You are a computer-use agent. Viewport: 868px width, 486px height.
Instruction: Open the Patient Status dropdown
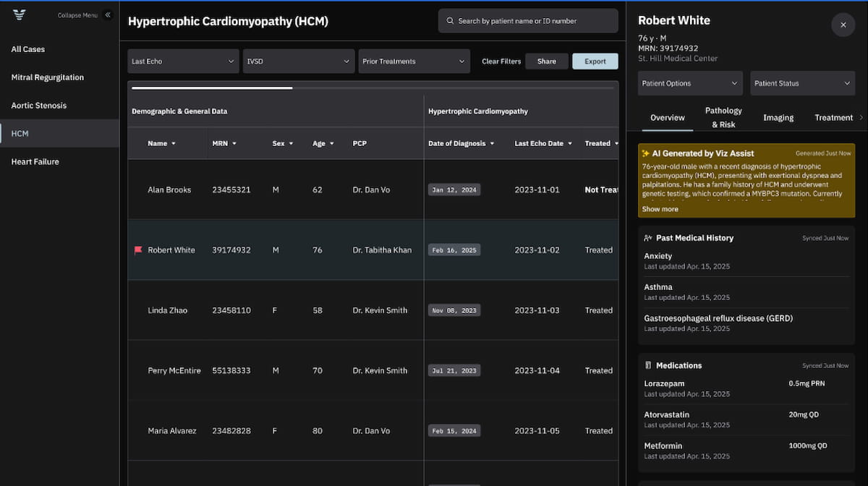(x=802, y=83)
